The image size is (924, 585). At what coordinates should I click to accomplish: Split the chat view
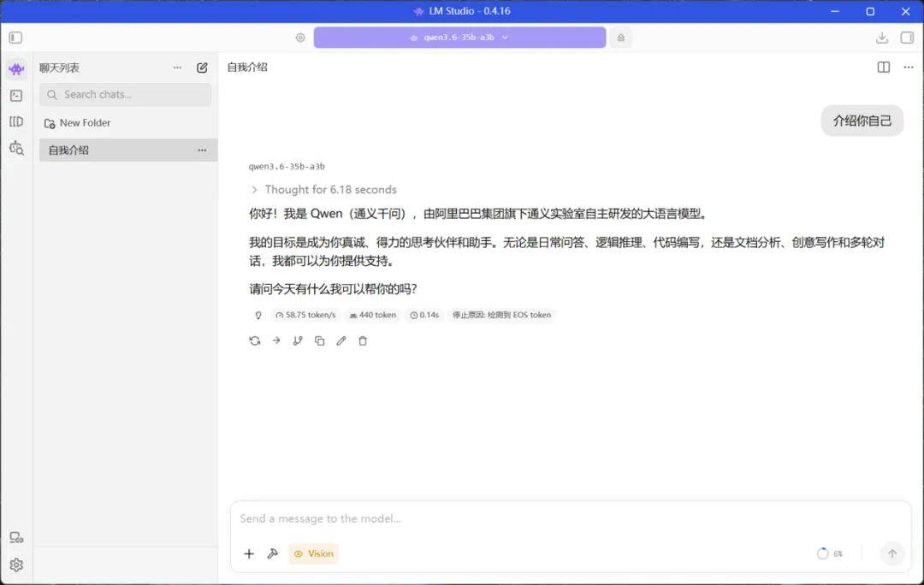[x=883, y=68]
